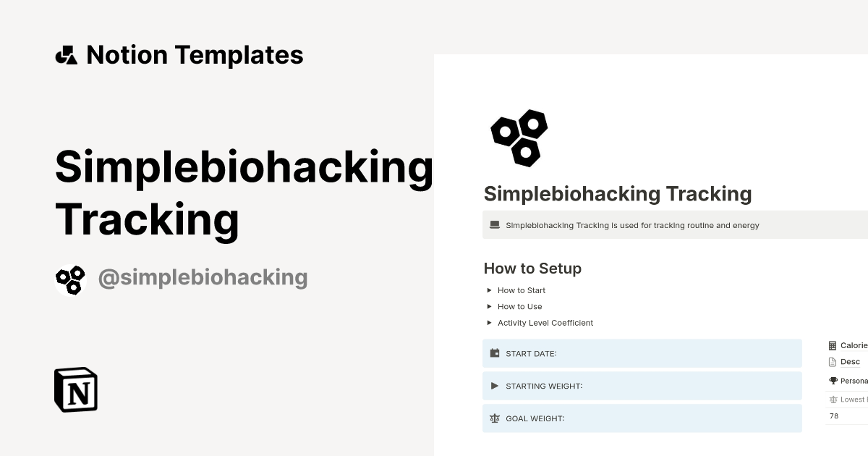
Task: Click the Notion Templates header text
Action: 195,54
